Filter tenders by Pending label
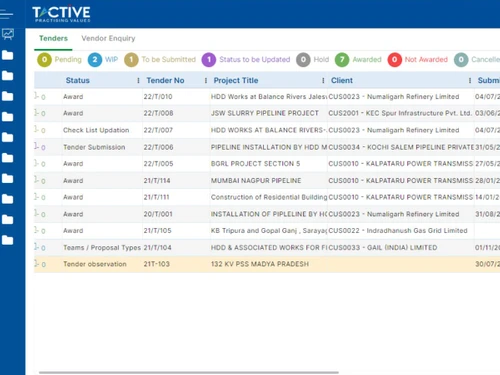Viewport: 500px width, 375px height. pos(68,60)
